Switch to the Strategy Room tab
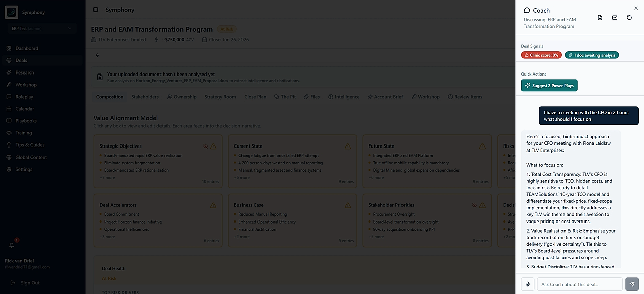The width and height of the screenshot is (644, 294). point(220,97)
